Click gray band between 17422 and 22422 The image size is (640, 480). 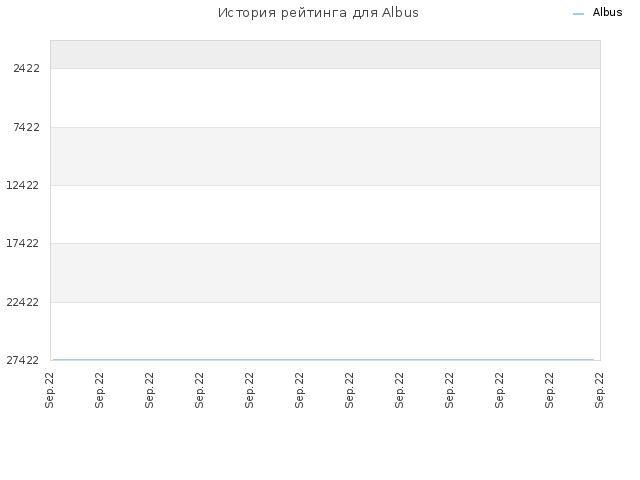(325, 273)
